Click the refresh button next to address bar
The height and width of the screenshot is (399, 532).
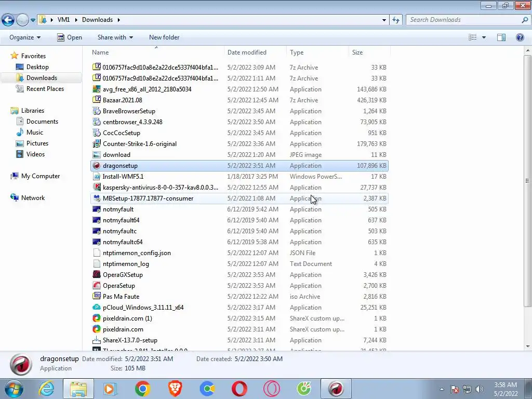(x=395, y=20)
